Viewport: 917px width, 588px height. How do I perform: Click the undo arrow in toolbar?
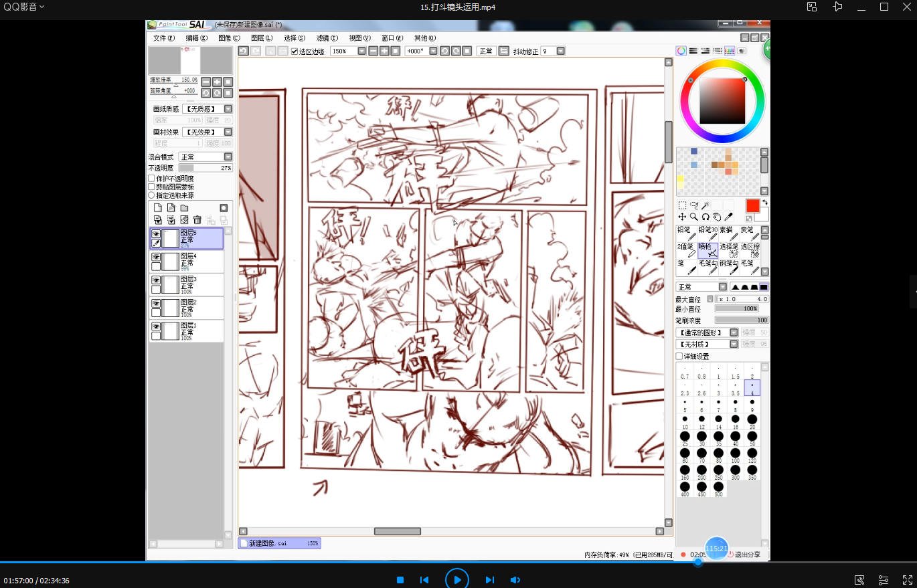(244, 51)
